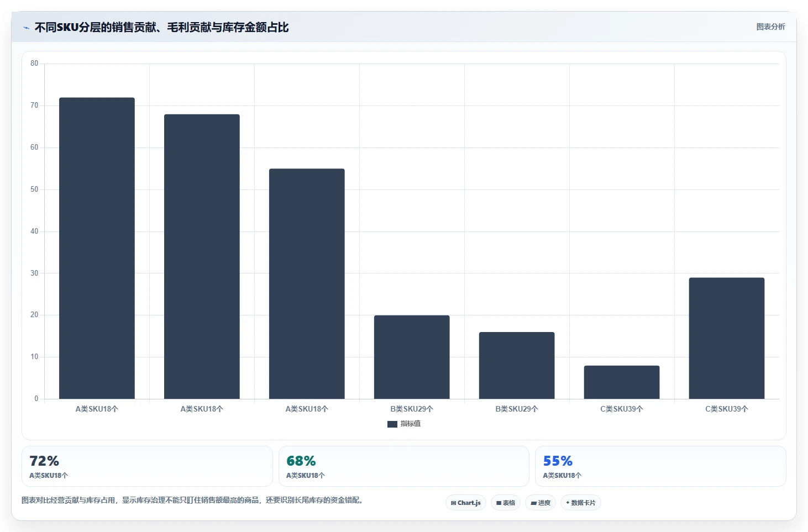
Task: Select the 进度 tag
Action: 541,503
